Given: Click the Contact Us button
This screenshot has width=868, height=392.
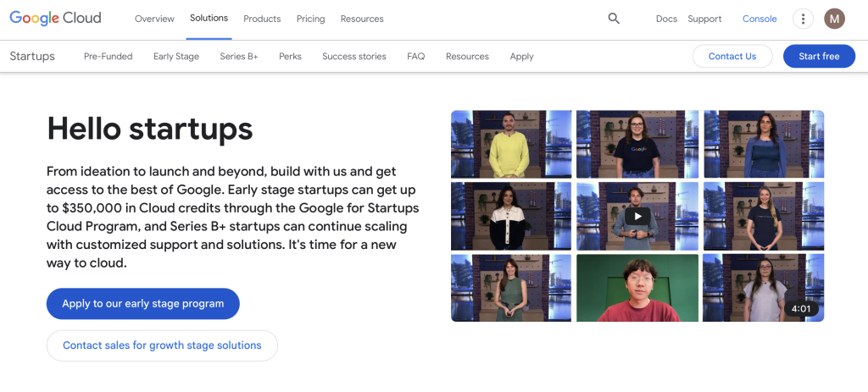Looking at the screenshot, I should 732,57.
